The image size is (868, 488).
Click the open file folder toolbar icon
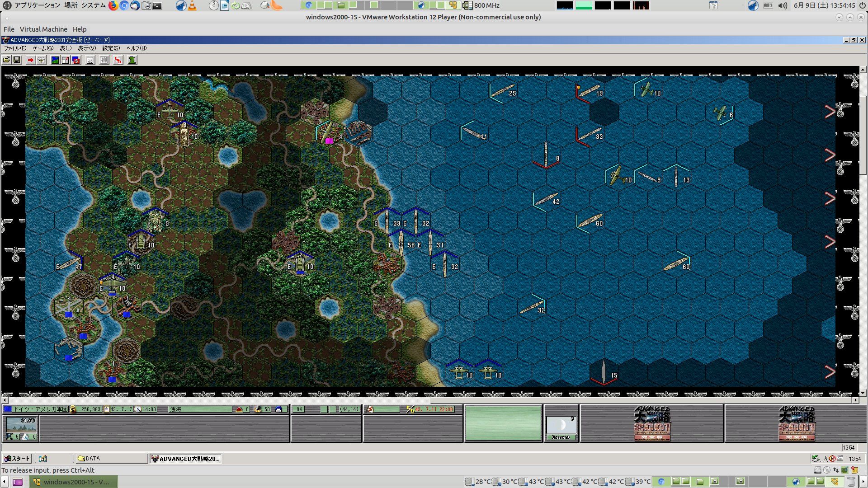6,60
